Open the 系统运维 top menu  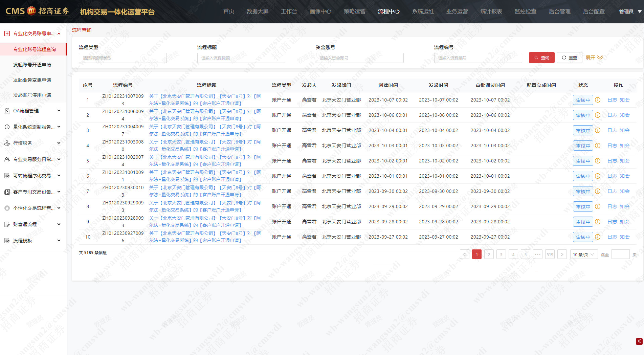click(x=423, y=12)
